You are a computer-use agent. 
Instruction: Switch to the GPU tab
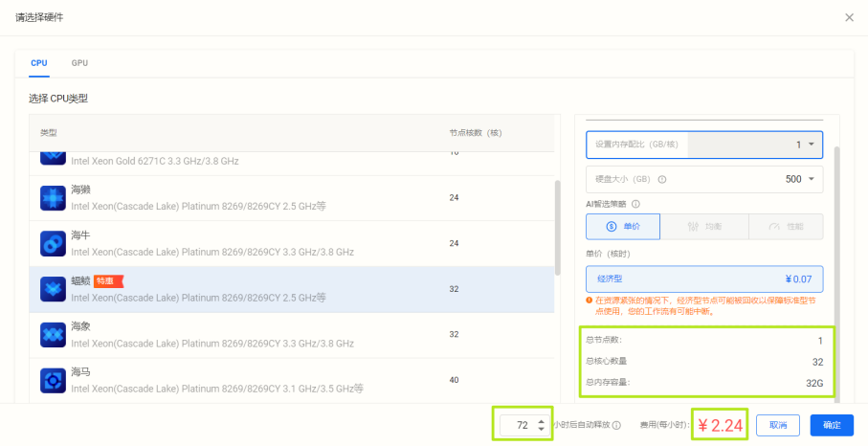coord(79,63)
